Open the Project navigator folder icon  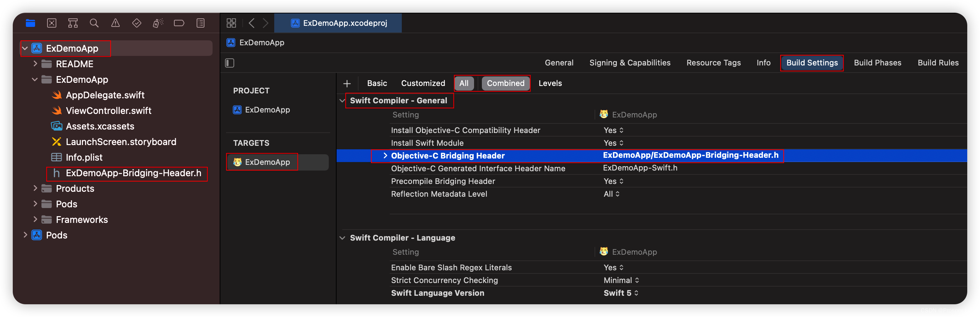[30, 23]
